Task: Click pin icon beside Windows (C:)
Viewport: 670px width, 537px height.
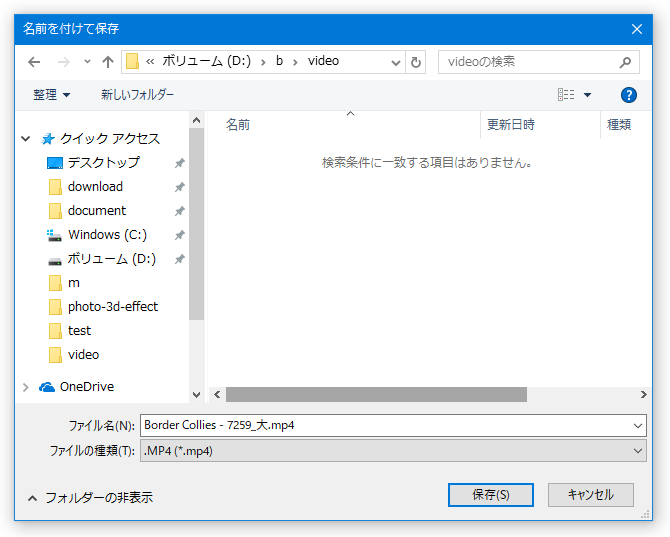Action: 179,235
